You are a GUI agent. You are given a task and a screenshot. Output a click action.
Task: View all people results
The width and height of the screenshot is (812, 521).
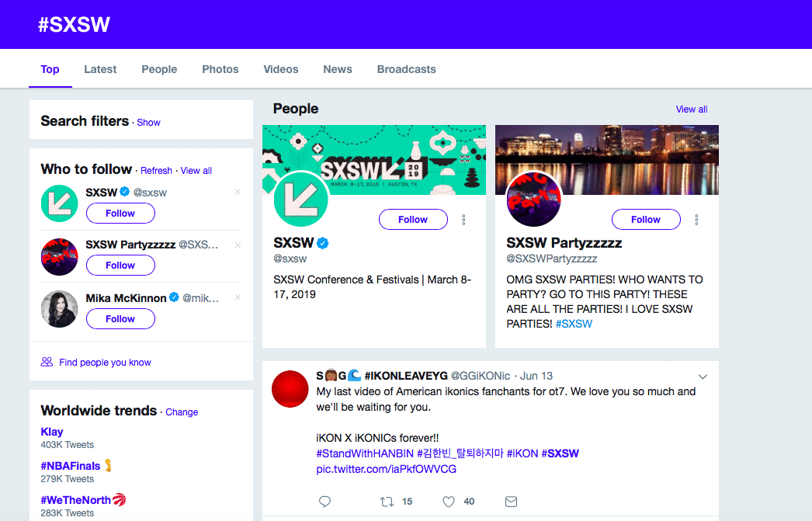coord(691,109)
